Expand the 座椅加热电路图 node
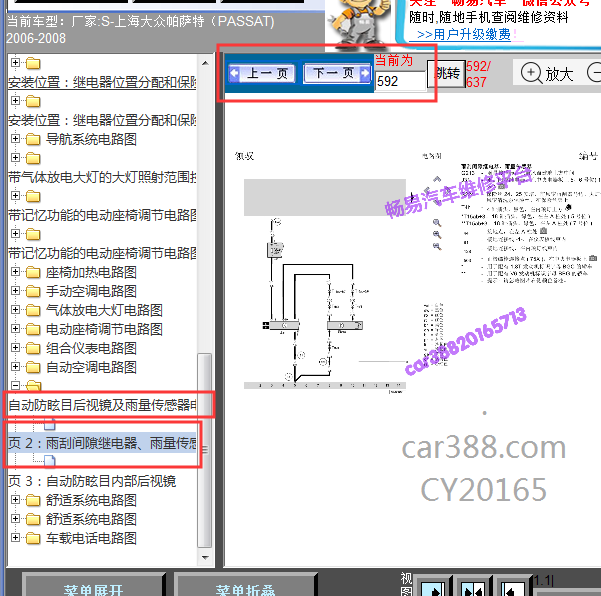 tap(15, 272)
